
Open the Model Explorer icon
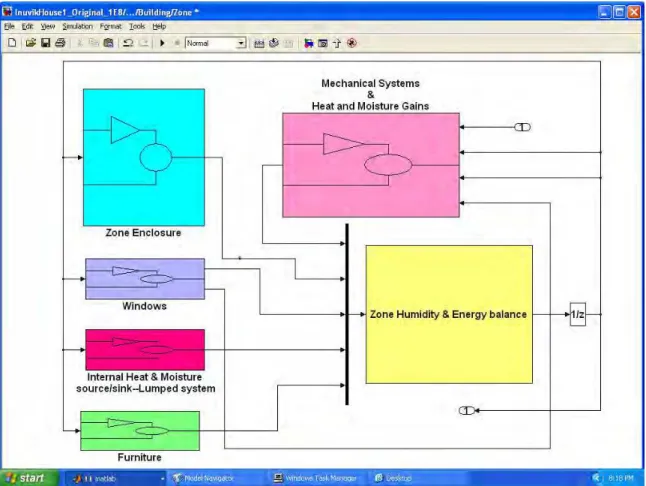click(323, 43)
